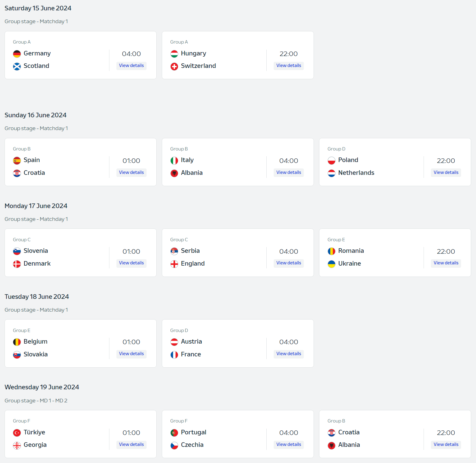Open details for Poland vs Netherlands
This screenshot has height=463, width=476.
pyautogui.click(x=446, y=173)
